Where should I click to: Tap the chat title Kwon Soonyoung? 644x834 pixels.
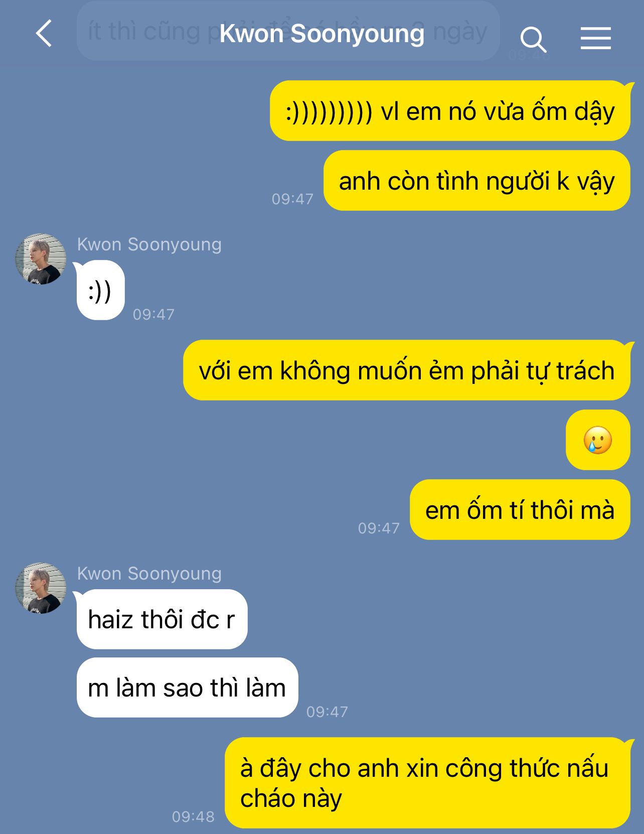coord(321,34)
